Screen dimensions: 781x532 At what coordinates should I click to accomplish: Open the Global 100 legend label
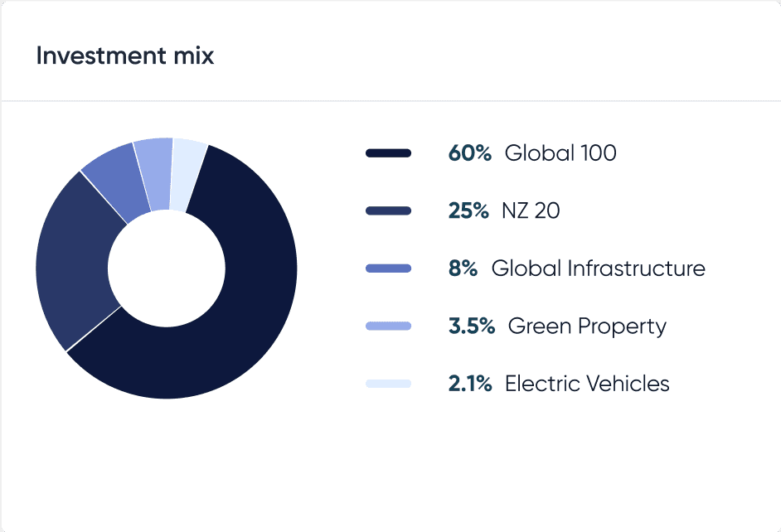click(560, 153)
